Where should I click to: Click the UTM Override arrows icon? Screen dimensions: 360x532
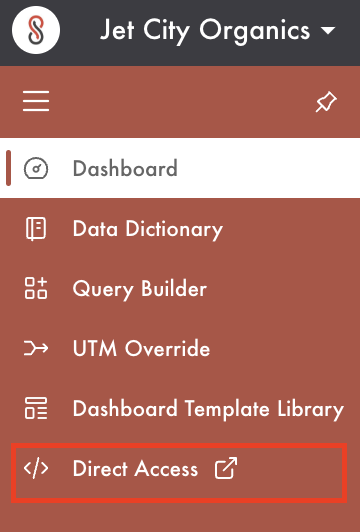click(36, 348)
